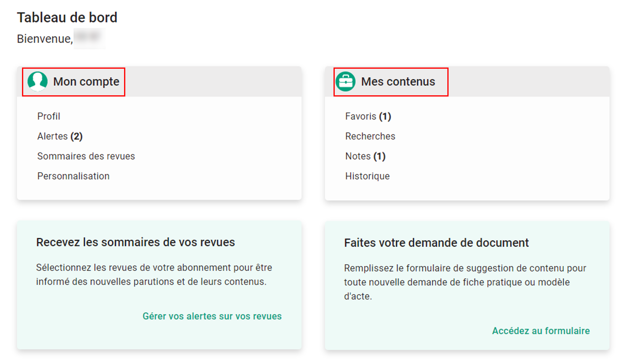The height and width of the screenshot is (364, 623).
Task: View the Historique page
Action: pyautogui.click(x=367, y=176)
